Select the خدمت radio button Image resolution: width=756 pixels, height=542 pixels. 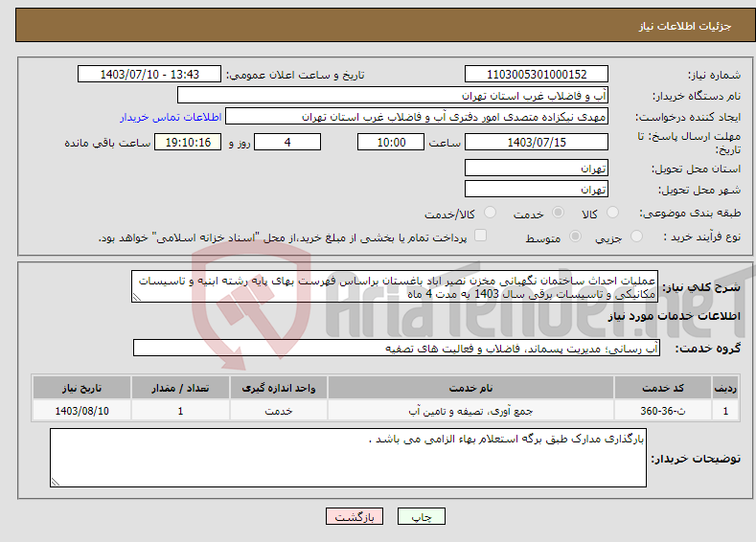point(558,213)
